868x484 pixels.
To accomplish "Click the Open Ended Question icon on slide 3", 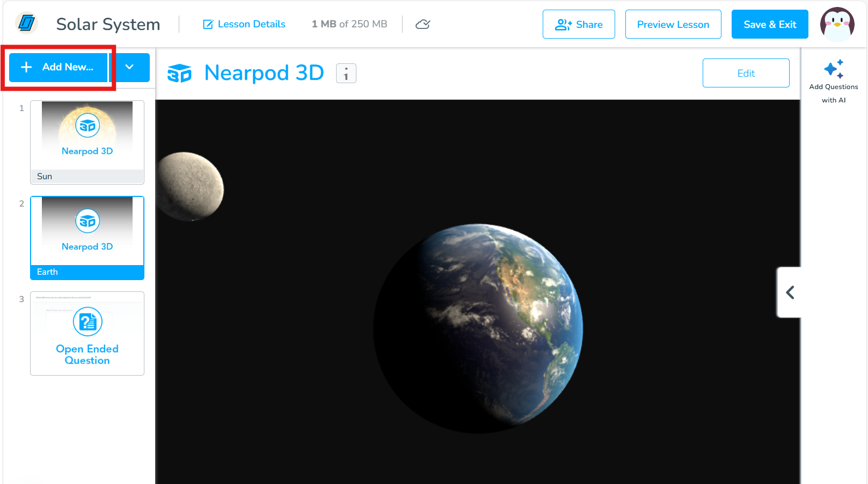I will coord(87,321).
